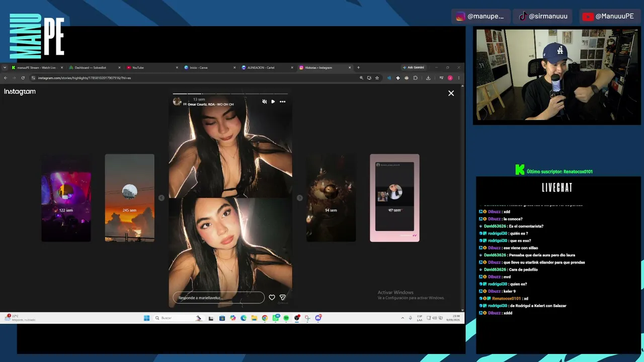Screen dimensions: 644x362
Task: Play the paused Instagram story
Action: [273, 102]
